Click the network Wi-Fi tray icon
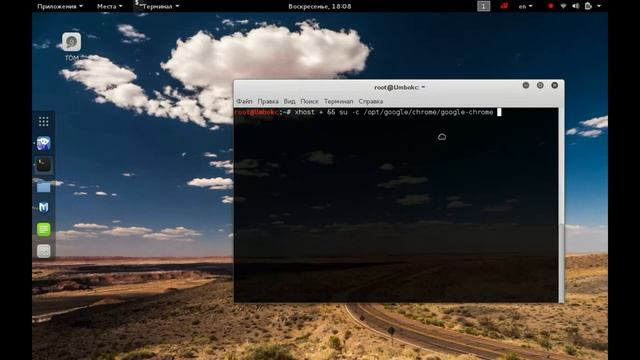Image resolution: width=640 pixels, height=360 pixels. click(563, 6)
